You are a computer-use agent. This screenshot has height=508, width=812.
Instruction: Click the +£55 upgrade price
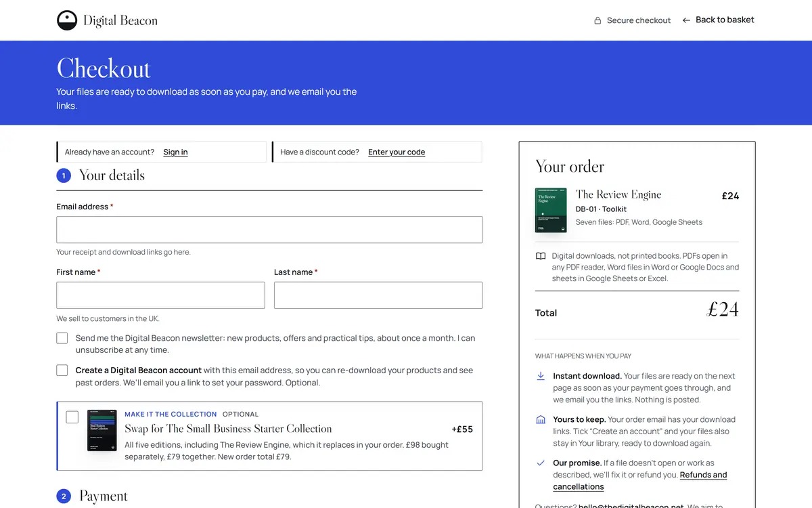[462, 429]
